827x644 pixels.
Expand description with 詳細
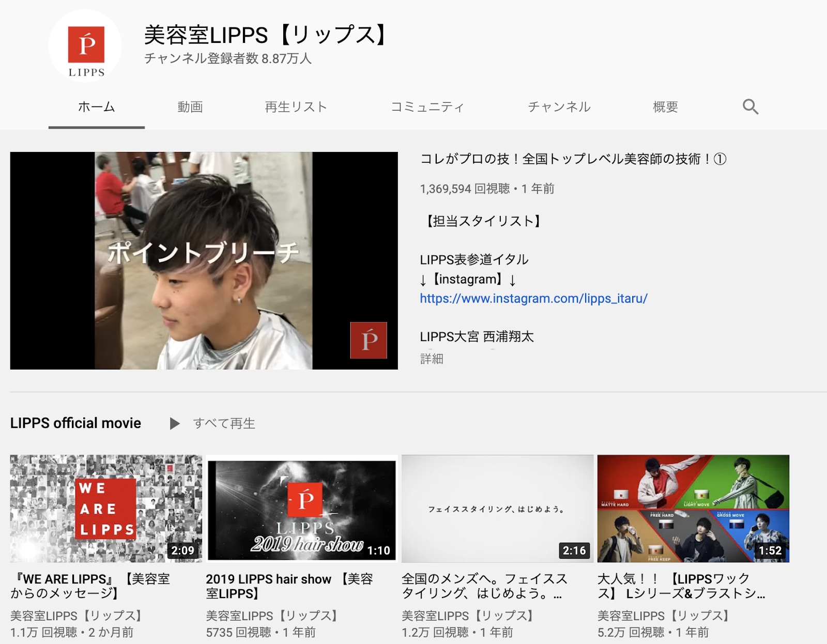coord(432,359)
